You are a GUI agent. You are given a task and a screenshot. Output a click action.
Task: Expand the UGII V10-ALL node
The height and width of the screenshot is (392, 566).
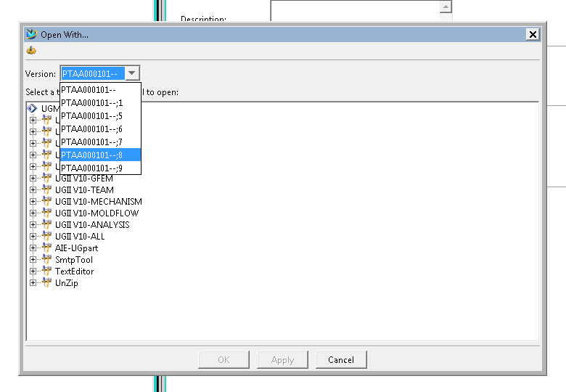(33, 237)
